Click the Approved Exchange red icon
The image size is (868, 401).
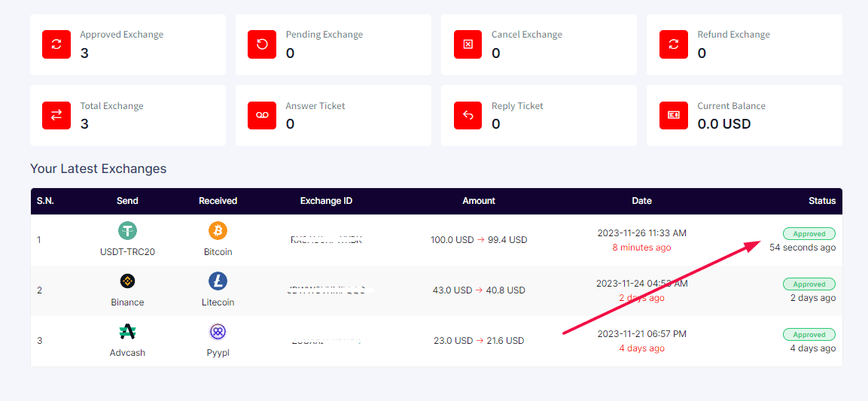(56, 44)
